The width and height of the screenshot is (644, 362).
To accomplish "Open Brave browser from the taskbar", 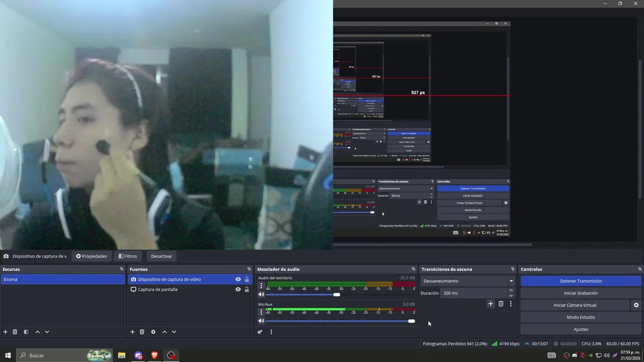I will (154, 355).
